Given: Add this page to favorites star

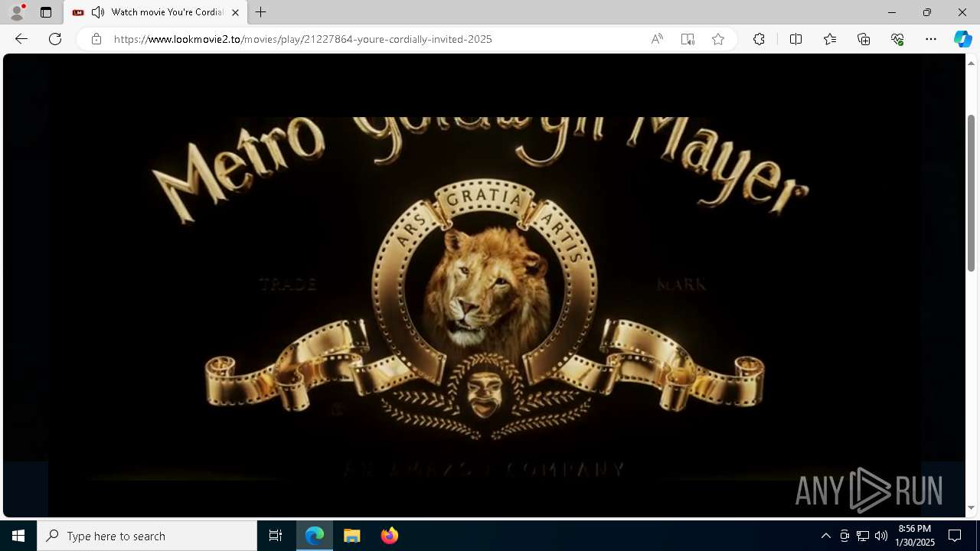Looking at the screenshot, I should click(718, 39).
